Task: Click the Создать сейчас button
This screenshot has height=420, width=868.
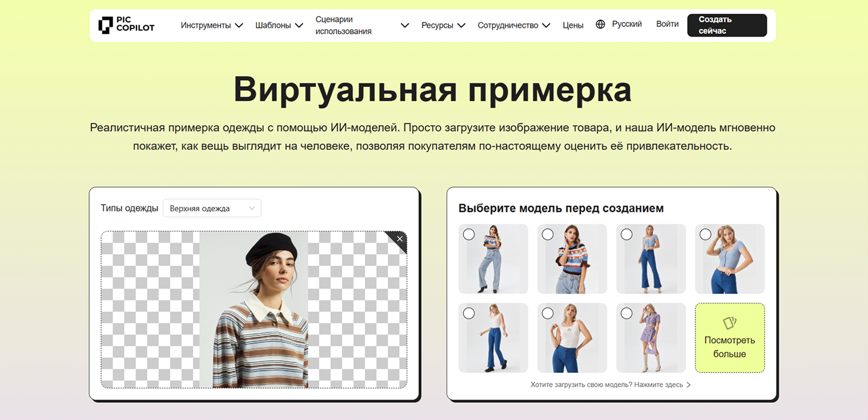Action: click(726, 25)
